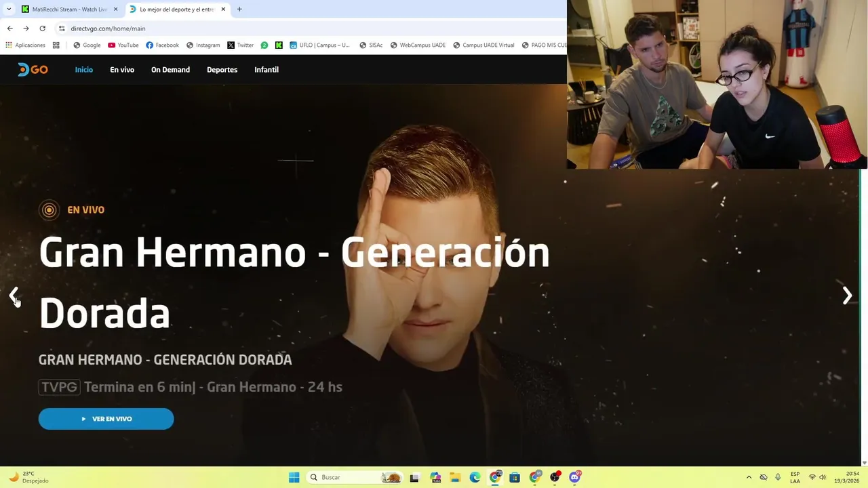Advance to the next carousel slide
Screen dimensions: 868x488
coord(847,296)
